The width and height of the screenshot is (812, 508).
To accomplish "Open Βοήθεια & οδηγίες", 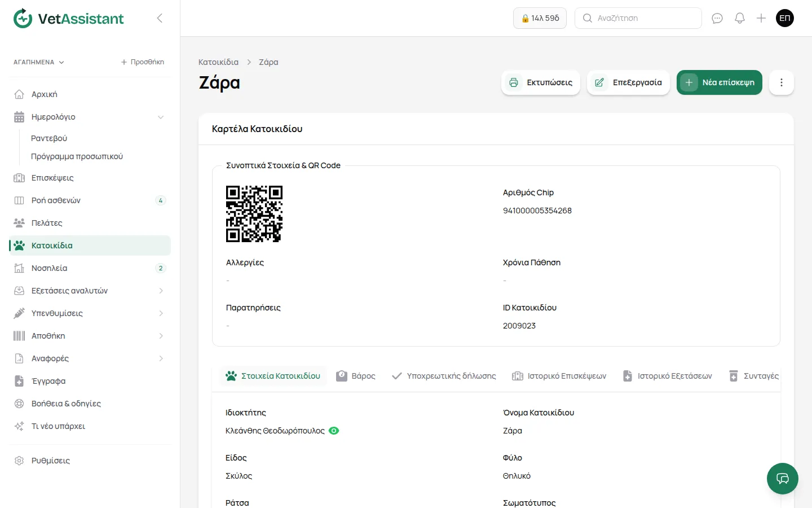I will [90, 404].
